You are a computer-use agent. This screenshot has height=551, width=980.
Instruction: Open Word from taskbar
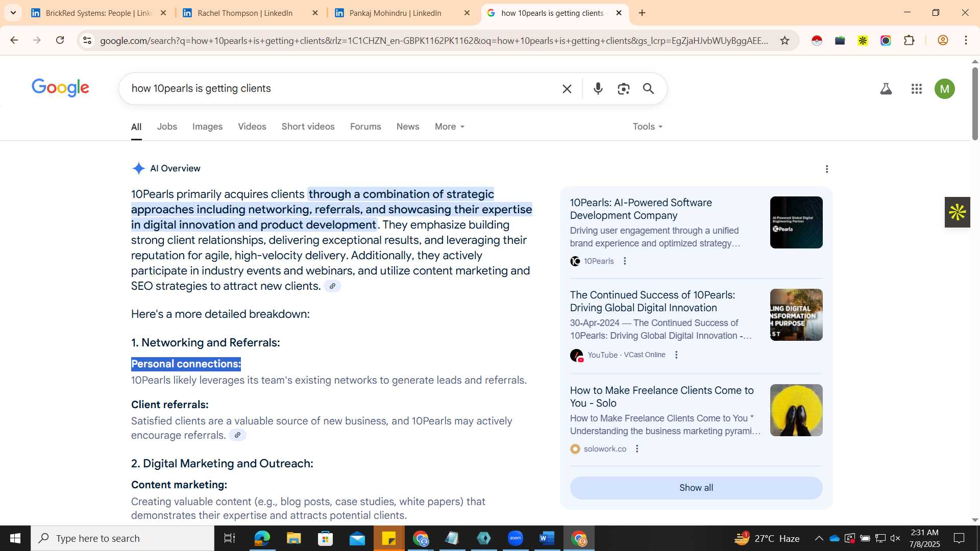pyautogui.click(x=547, y=538)
